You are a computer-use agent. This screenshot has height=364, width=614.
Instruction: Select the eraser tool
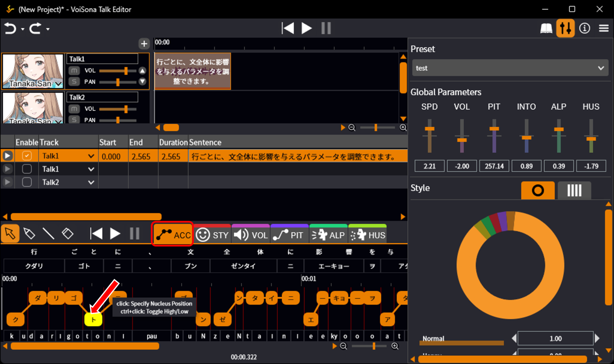68,234
